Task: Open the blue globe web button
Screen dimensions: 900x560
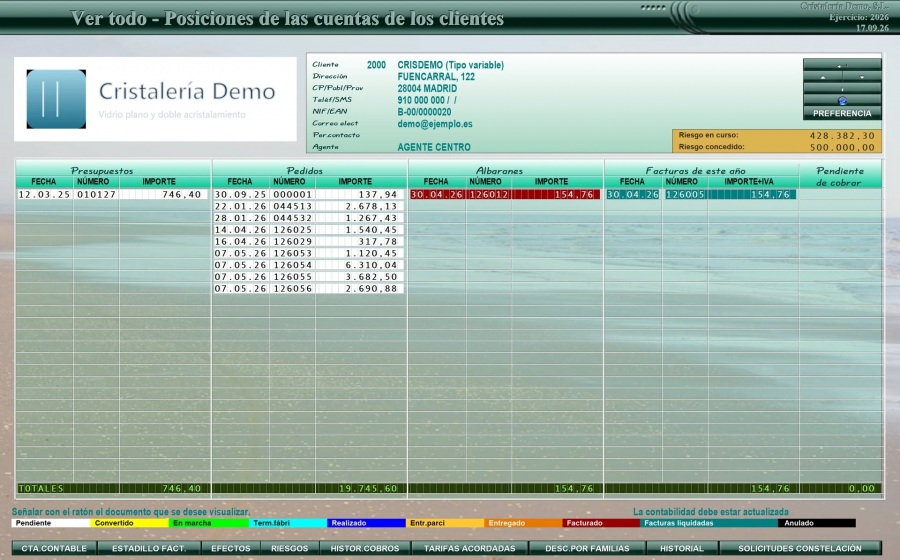Action: (x=842, y=100)
